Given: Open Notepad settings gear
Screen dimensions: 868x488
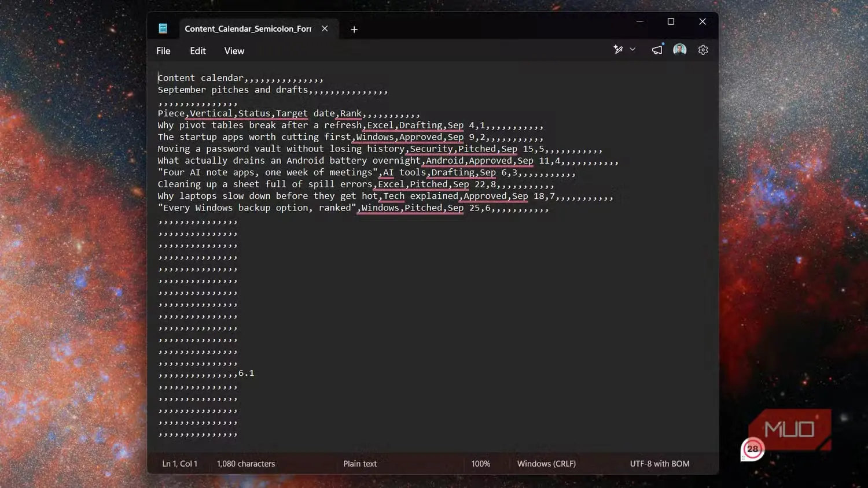Looking at the screenshot, I should [x=703, y=50].
